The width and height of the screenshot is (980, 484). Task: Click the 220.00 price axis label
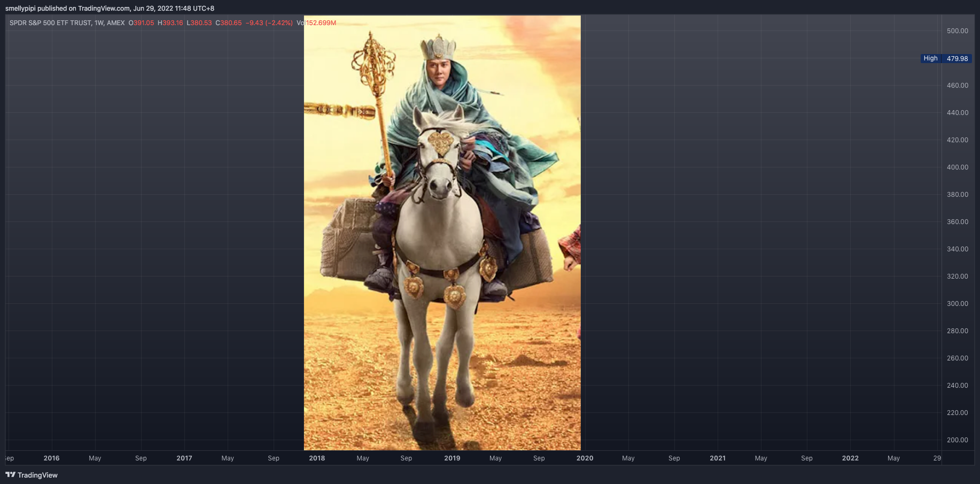[x=958, y=413]
